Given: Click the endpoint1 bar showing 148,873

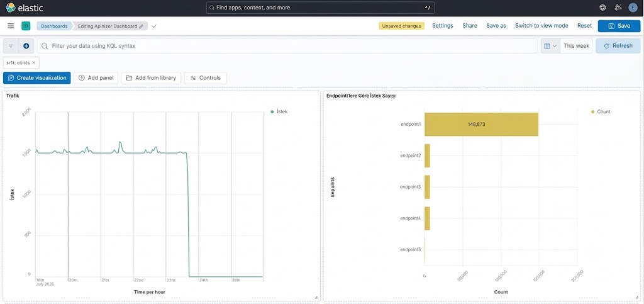Looking at the screenshot, I should (x=481, y=124).
